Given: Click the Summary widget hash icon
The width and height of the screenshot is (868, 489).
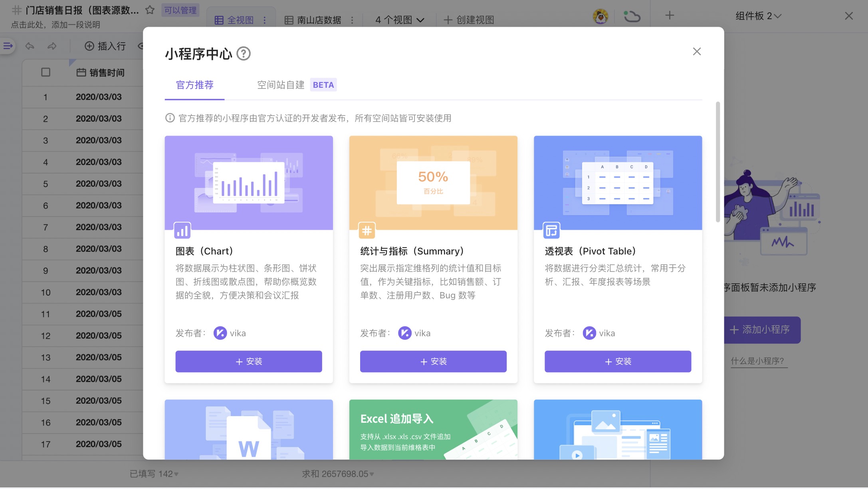Looking at the screenshot, I should pos(367,231).
